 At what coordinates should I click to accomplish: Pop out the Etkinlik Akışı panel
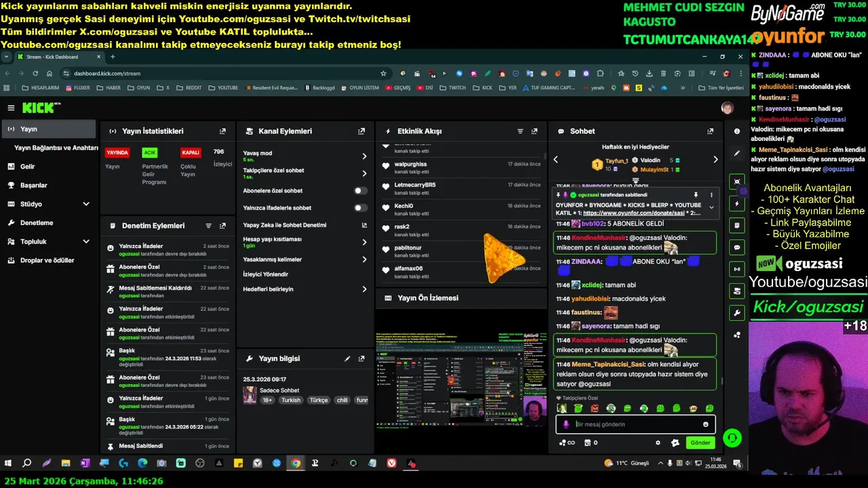tap(534, 131)
